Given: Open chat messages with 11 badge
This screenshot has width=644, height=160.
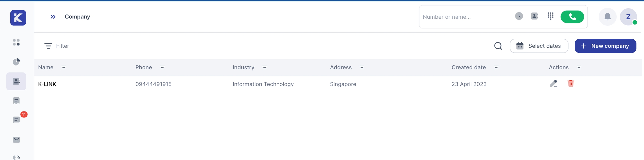Looking at the screenshot, I should click(16, 120).
